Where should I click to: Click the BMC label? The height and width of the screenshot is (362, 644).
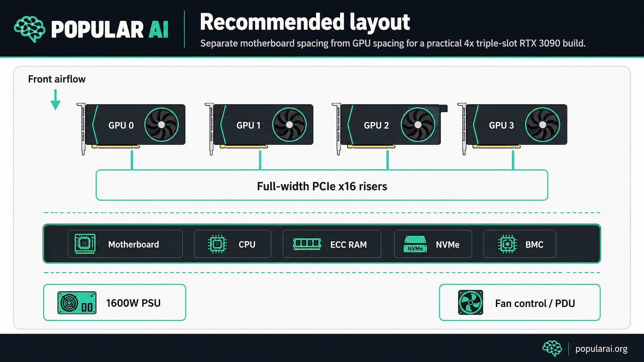534,244
